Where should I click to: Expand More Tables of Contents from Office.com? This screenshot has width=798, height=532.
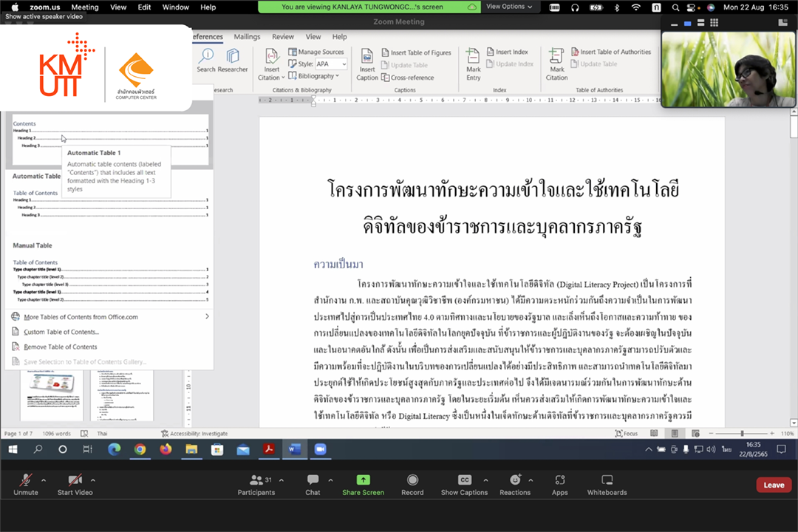coord(110,317)
